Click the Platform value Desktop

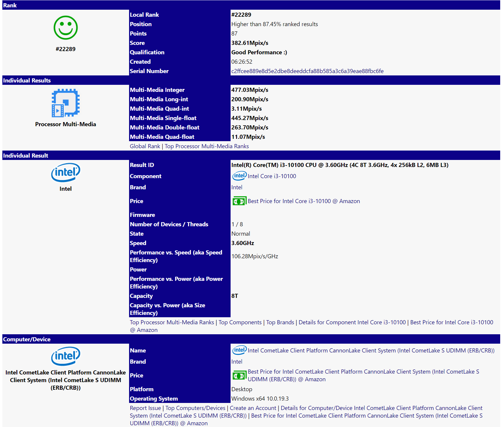(x=242, y=389)
